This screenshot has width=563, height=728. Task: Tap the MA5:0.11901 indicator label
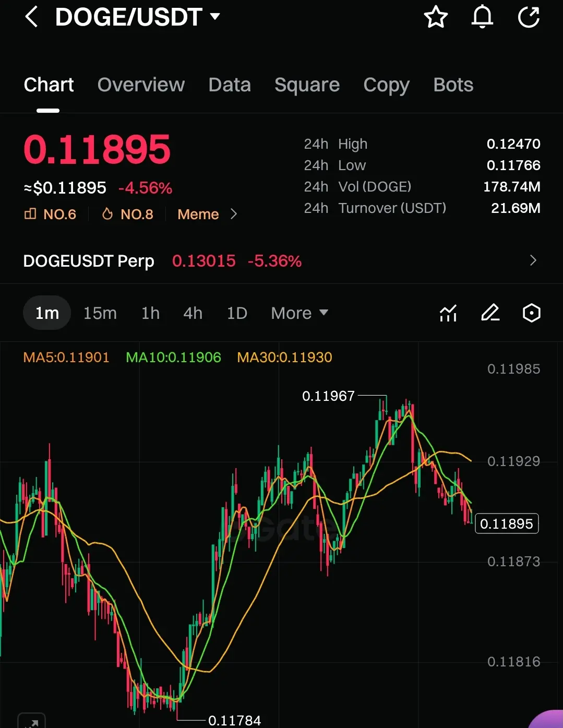66,357
